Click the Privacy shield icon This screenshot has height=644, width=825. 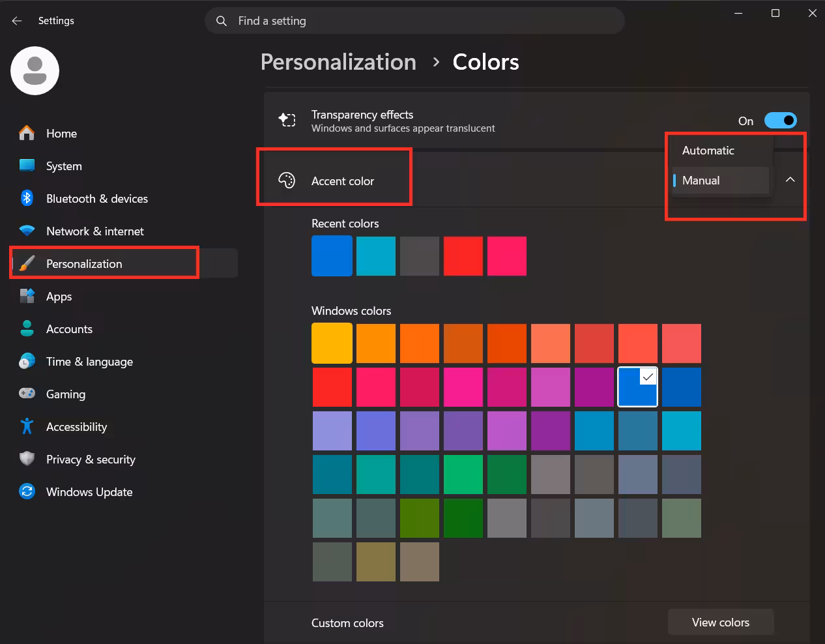(x=27, y=459)
